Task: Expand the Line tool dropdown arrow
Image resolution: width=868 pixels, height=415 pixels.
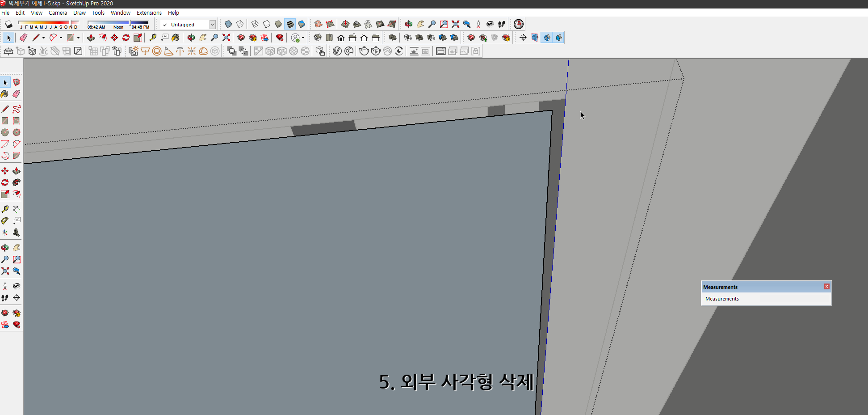Action: [43, 38]
